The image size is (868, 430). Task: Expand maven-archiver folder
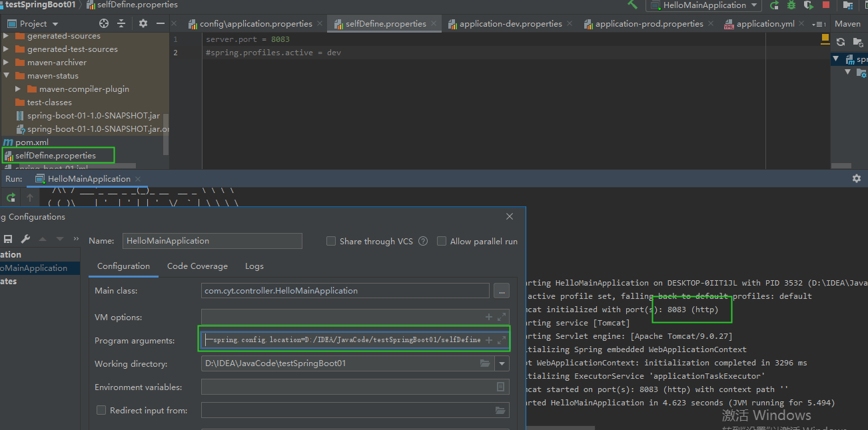click(x=6, y=63)
